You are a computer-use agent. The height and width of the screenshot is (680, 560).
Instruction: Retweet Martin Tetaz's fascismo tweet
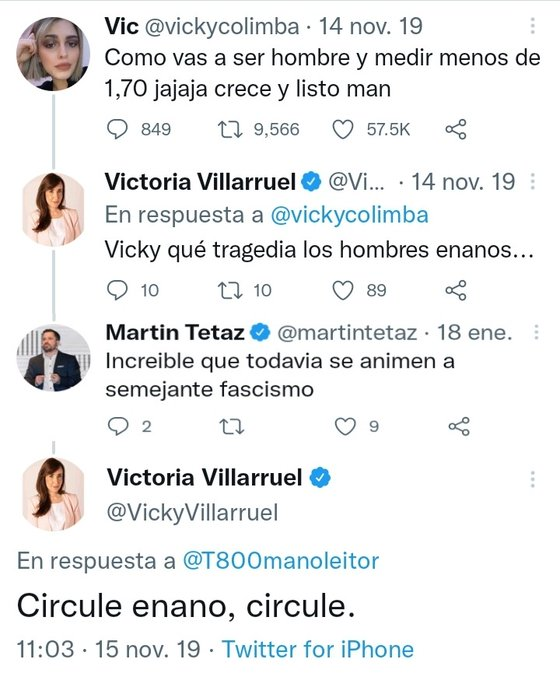point(233,427)
